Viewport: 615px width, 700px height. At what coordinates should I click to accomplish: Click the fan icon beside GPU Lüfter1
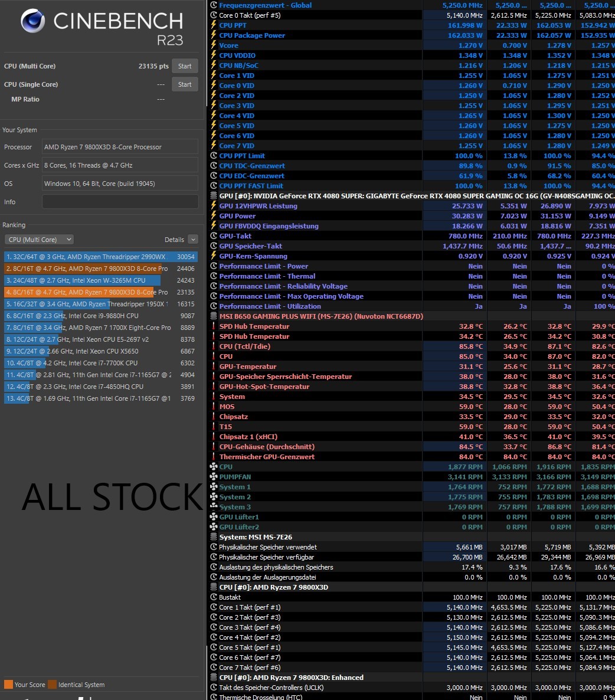pyautogui.click(x=214, y=517)
